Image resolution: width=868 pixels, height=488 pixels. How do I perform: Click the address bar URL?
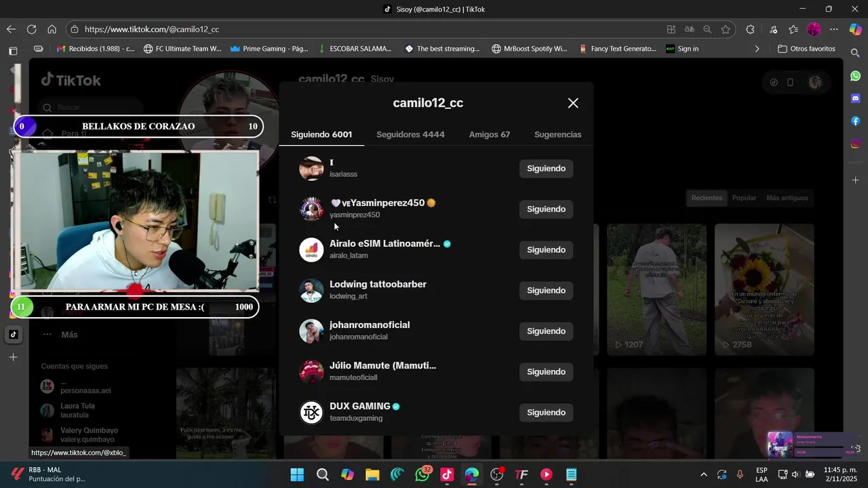click(152, 29)
